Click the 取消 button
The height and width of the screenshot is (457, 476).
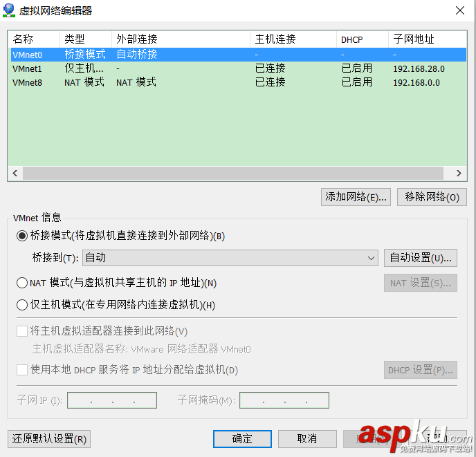(x=307, y=439)
